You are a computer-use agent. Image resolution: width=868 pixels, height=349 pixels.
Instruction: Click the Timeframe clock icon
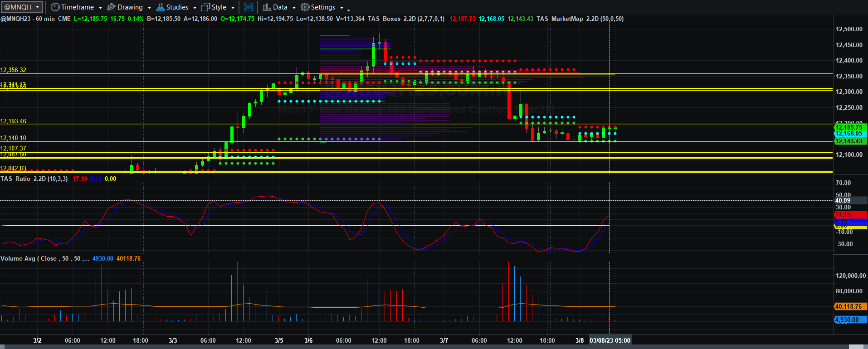(55, 7)
